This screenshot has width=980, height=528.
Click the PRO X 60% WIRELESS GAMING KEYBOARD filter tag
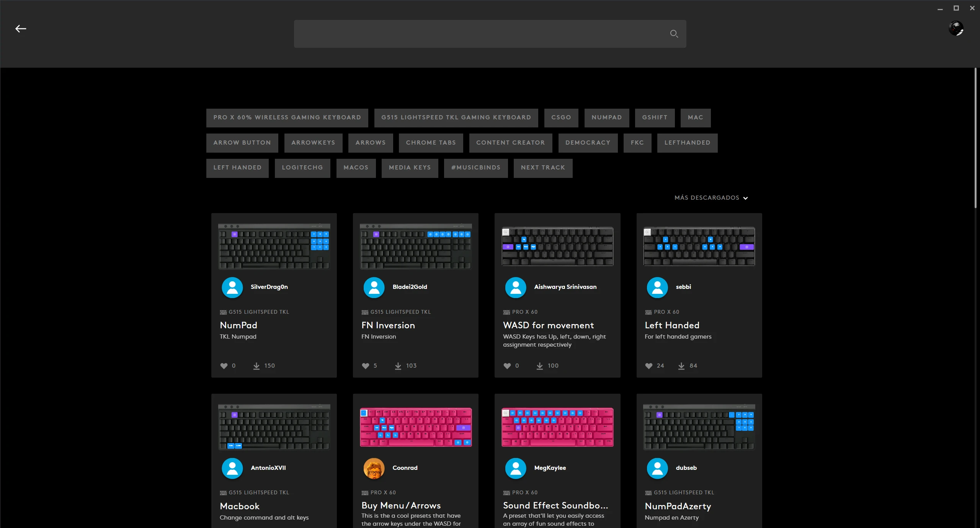[287, 118]
